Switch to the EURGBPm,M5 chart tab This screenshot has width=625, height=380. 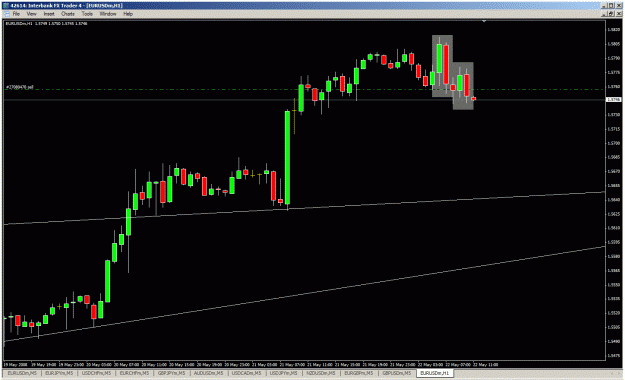point(359,373)
